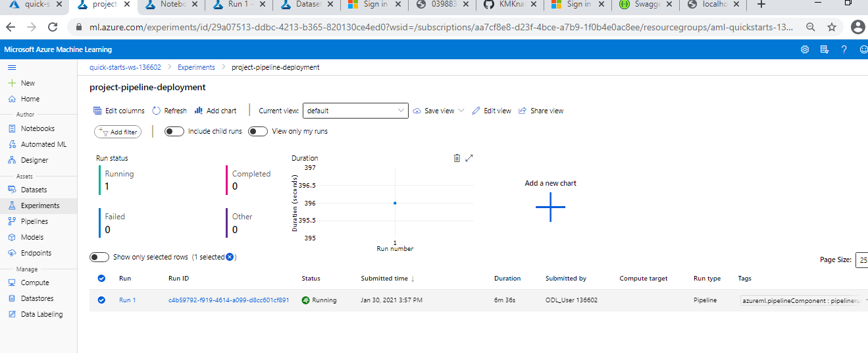
Task: Toggle the select-all checkbox in table header
Action: click(x=101, y=279)
